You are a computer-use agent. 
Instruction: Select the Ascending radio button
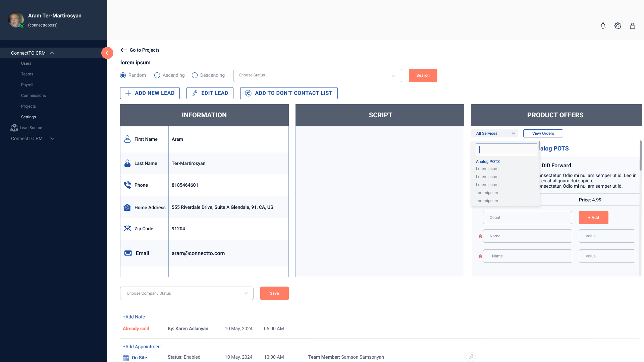coord(157,75)
